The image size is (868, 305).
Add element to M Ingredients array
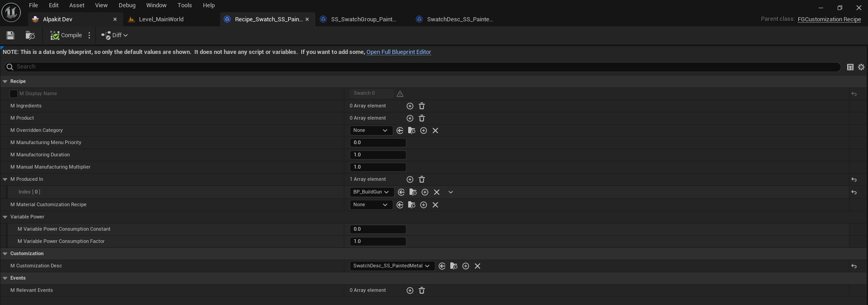point(410,106)
